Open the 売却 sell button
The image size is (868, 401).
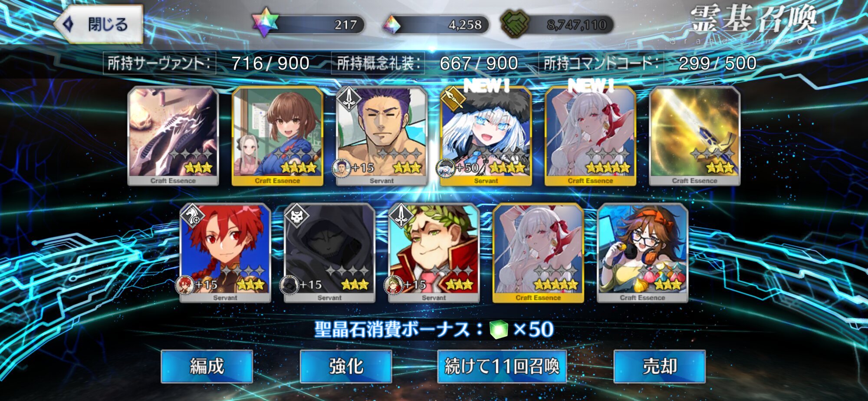click(x=660, y=366)
